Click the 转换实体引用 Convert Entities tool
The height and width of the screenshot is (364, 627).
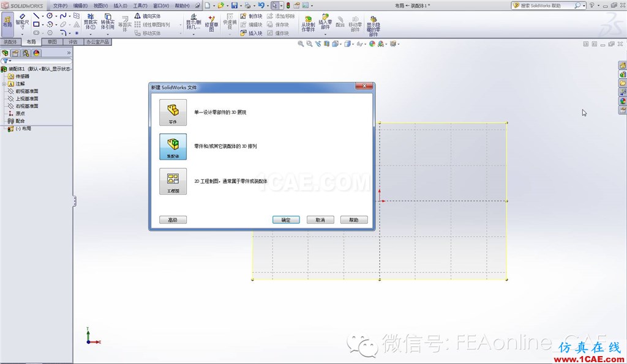[108, 22]
